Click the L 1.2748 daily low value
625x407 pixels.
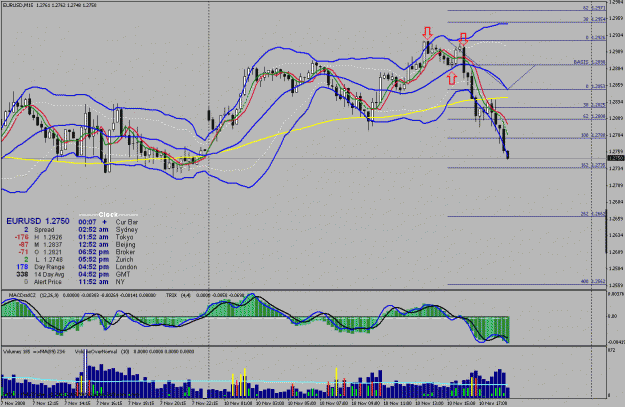click(x=49, y=260)
